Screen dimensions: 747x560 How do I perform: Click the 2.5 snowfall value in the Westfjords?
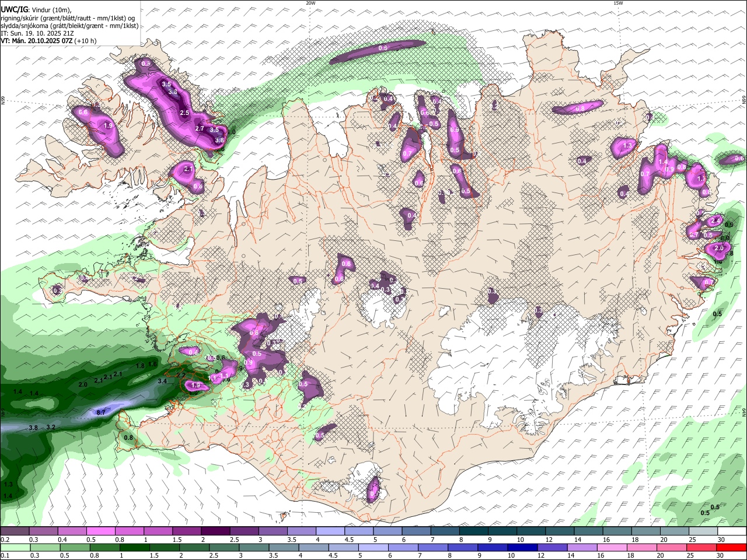pos(184,113)
